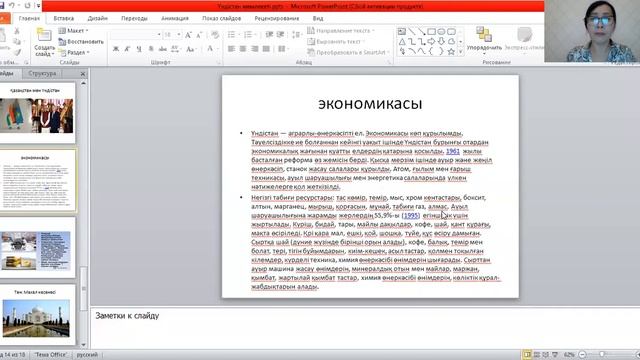
Task: Click Создать слайд new slide icon
Action: pyautogui.click(x=44, y=36)
